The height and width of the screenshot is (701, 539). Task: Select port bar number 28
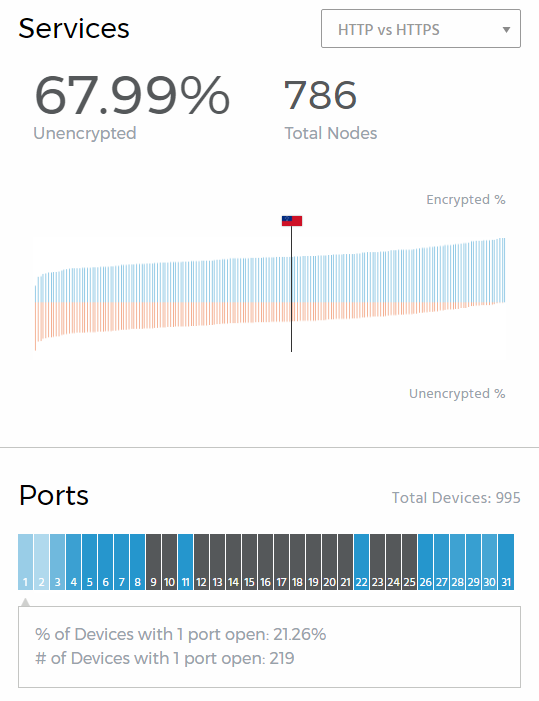pos(457,562)
